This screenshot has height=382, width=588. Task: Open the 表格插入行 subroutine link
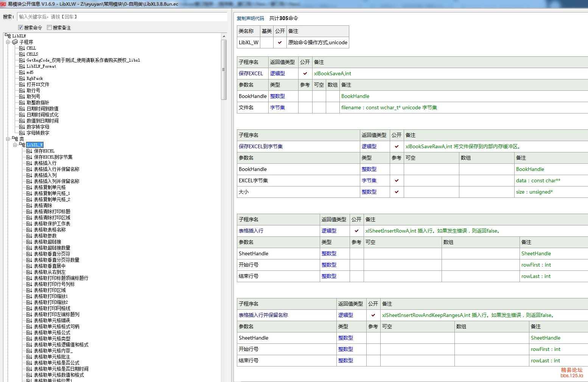click(x=251, y=231)
